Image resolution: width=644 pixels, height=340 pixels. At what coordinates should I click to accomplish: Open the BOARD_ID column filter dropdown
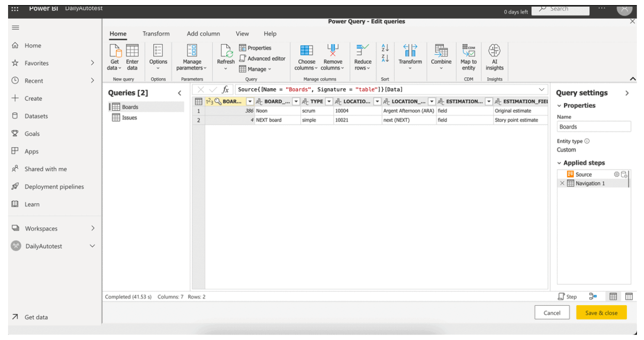click(x=249, y=101)
